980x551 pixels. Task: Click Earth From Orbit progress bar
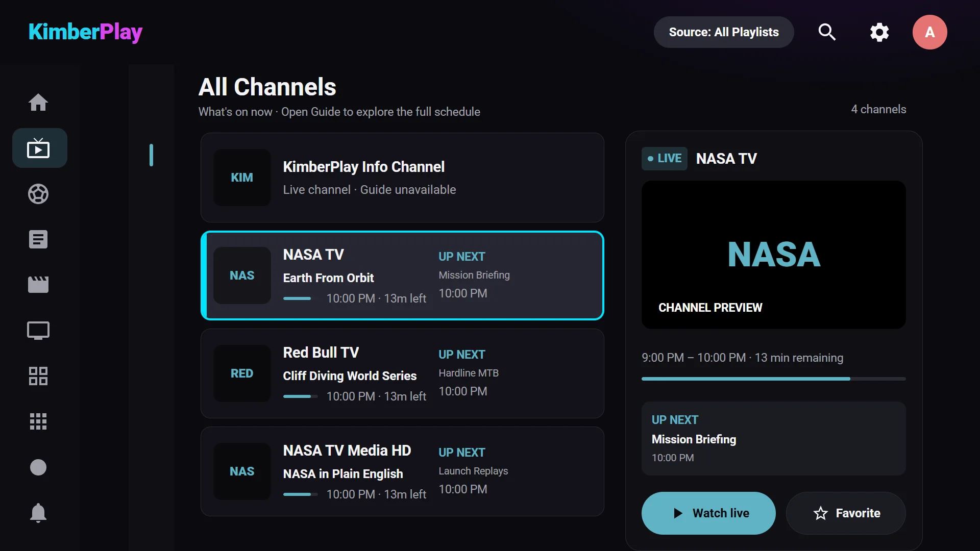point(300,298)
